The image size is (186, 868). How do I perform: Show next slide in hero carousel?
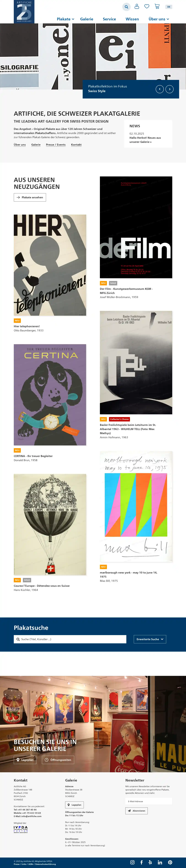[x=169, y=89]
